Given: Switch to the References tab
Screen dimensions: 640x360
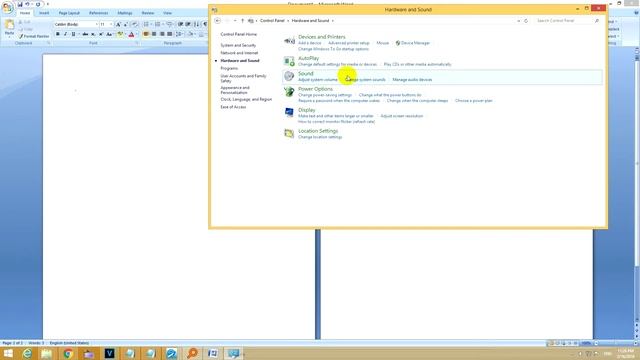Looking at the screenshot, I should click(98, 13).
